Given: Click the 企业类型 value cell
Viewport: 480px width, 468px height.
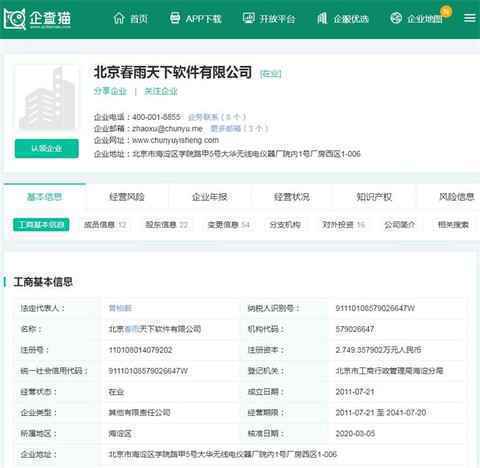Looking at the screenshot, I should coord(139,413).
